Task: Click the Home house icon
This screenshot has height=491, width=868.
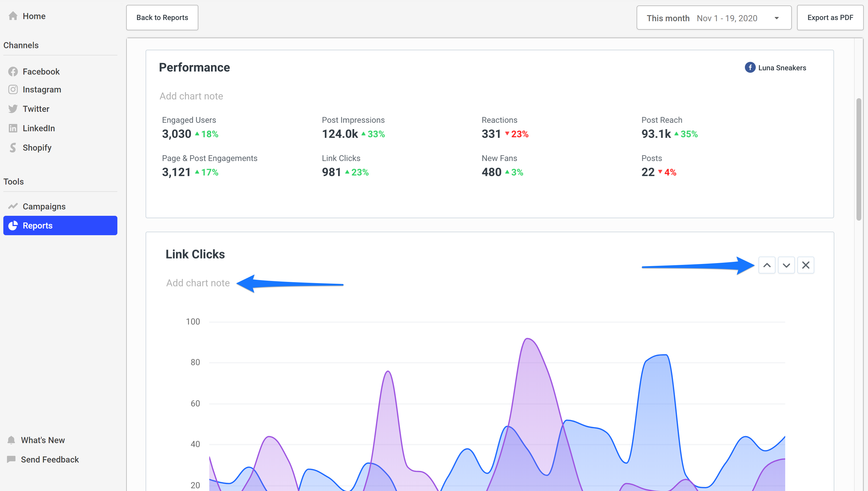Action: 13,16
